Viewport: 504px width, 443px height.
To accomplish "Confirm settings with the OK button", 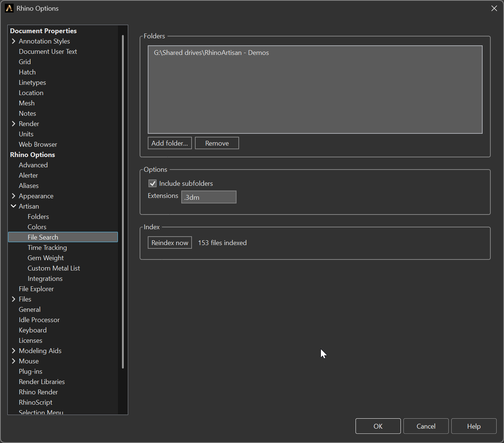I will pyautogui.click(x=378, y=426).
